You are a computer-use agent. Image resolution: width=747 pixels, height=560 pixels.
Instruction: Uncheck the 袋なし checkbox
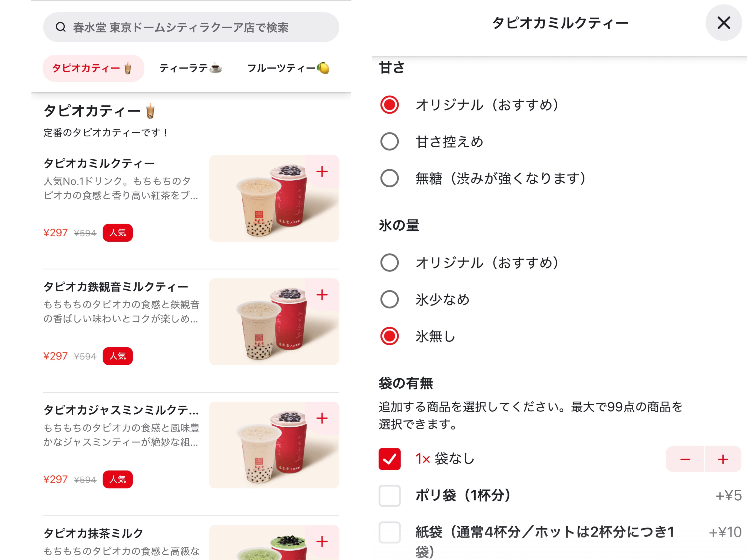pyautogui.click(x=389, y=459)
